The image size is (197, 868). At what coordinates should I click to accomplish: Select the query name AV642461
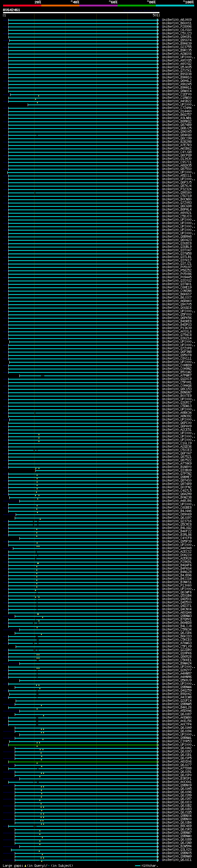coord(11,10)
